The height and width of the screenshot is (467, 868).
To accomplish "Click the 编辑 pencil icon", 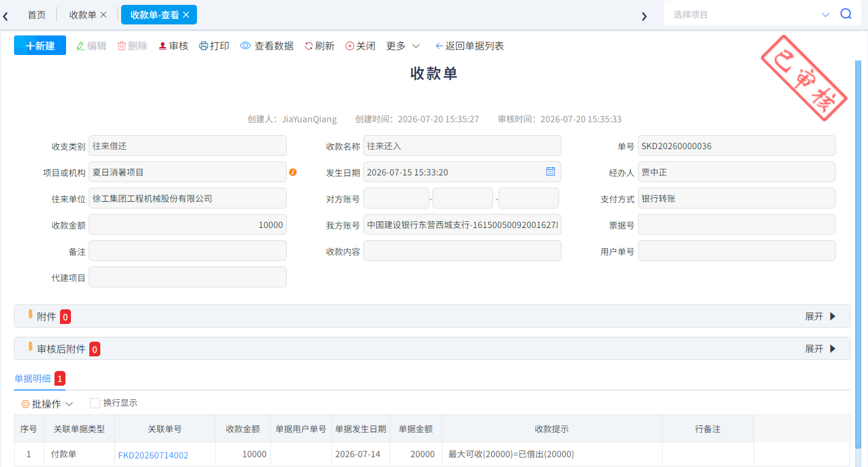I will [x=80, y=46].
